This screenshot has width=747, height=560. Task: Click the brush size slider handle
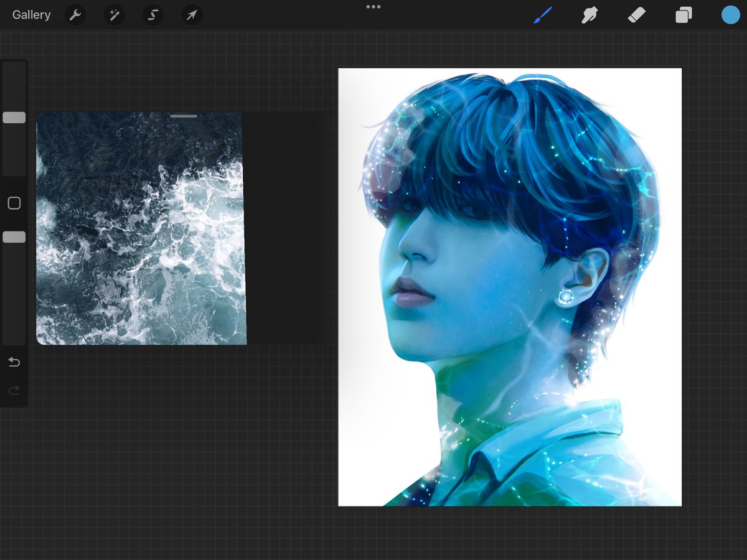pos(14,118)
